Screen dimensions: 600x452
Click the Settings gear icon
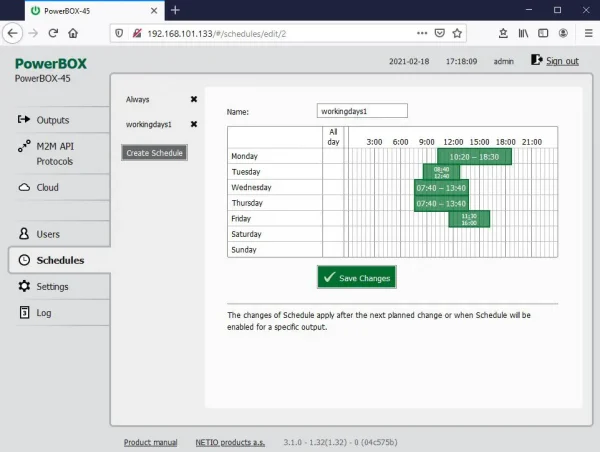tap(24, 286)
